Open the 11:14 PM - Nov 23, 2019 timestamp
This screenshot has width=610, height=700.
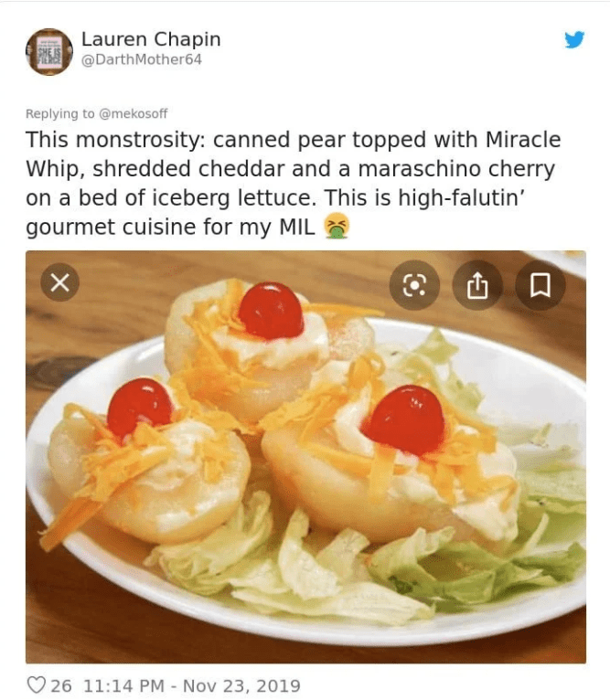click(192, 685)
